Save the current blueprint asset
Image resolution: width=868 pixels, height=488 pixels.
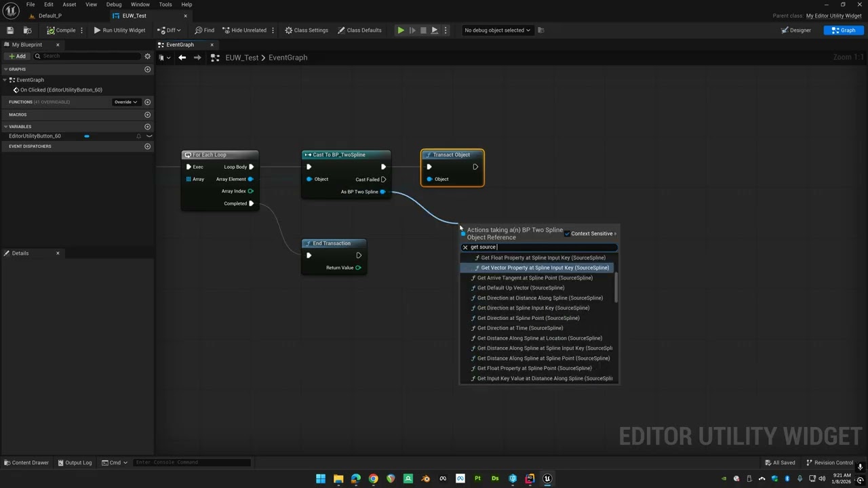click(10, 30)
